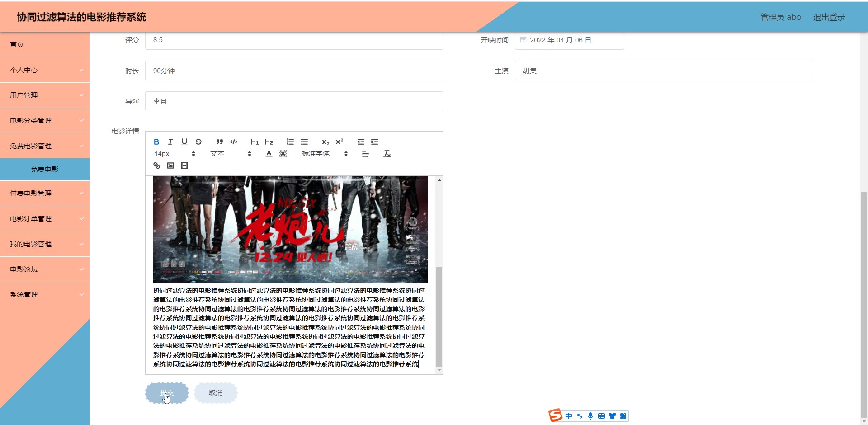The width and height of the screenshot is (868, 425).
Task: Open the Sogou skin shirt icon
Action: pos(612,416)
